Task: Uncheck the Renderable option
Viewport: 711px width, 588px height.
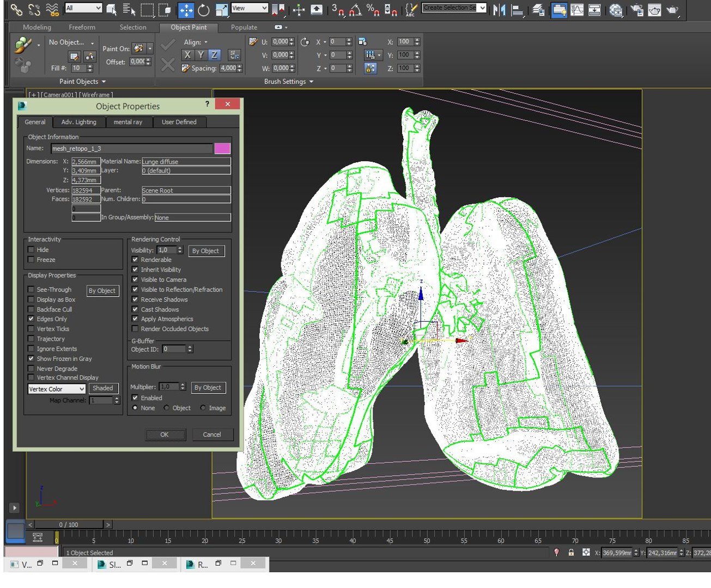Action: tap(135, 260)
